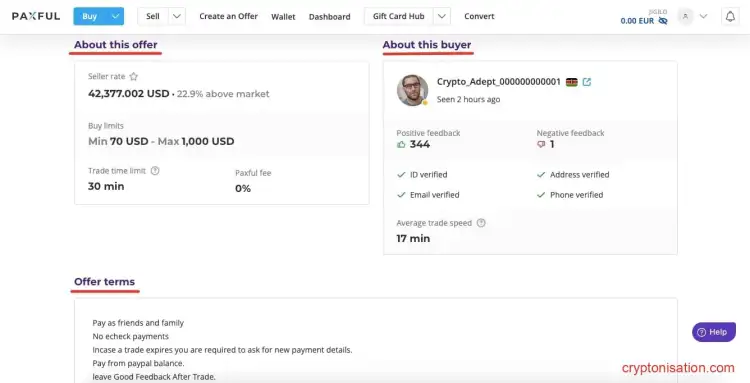Click 'leave Good Feedback After Trade.' line
This screenshot has width=750, height=383.
click(x=154, y=377)
